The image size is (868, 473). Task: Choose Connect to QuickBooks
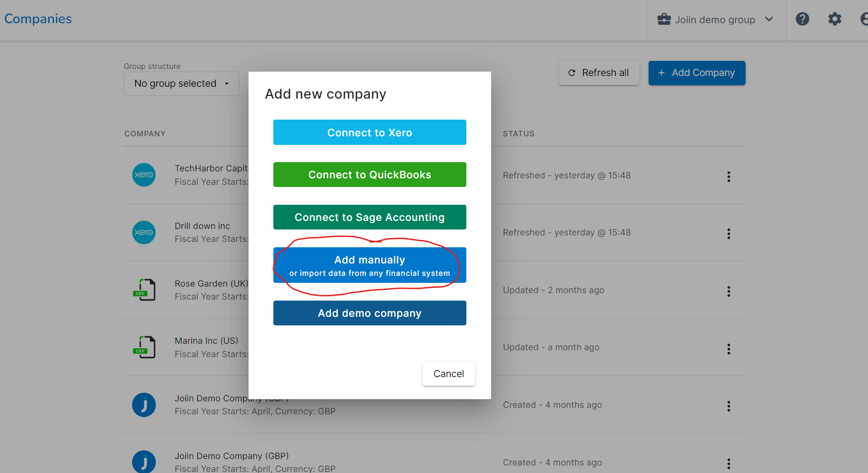point(369,175)
